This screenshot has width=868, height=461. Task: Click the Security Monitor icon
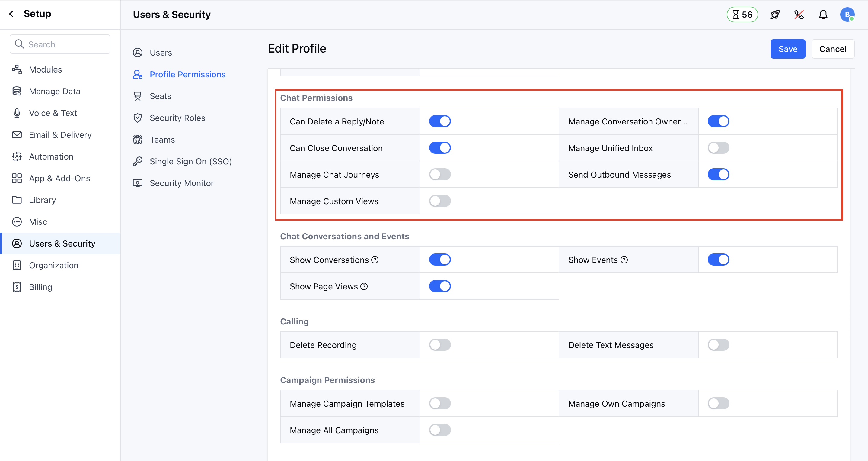pyautogui.click(x=138, y=183)
